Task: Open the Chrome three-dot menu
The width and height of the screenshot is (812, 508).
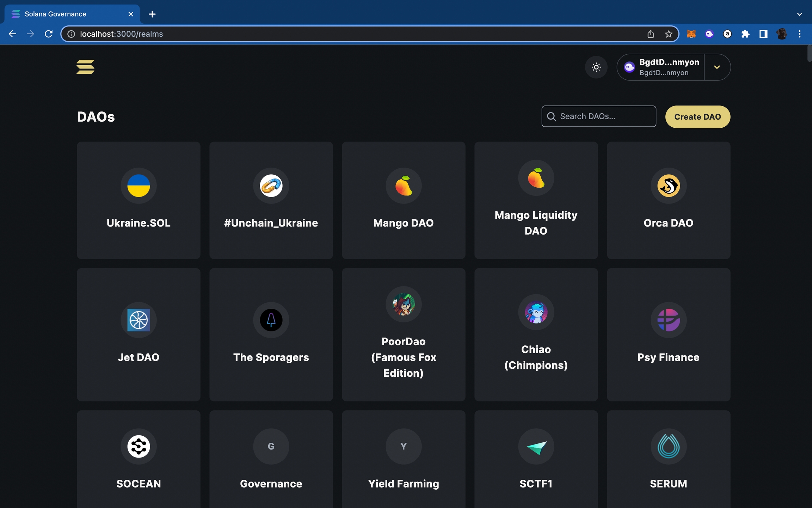Action: [799, 34]
